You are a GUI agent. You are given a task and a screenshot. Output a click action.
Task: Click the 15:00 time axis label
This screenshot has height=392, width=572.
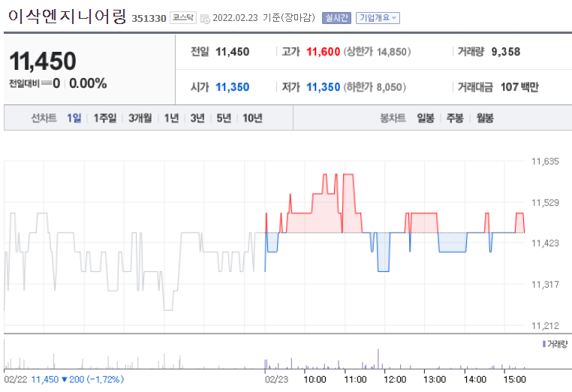515,379
